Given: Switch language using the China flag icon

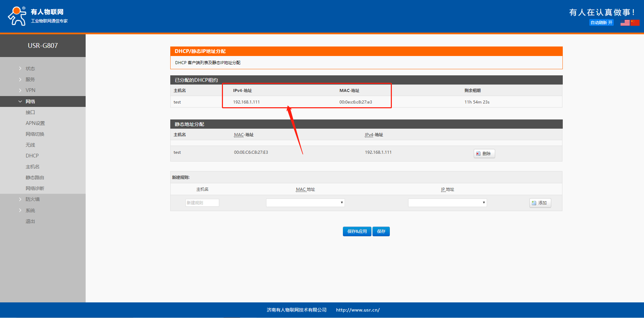Looking at the screenshot, I should [x=635, y=22].
